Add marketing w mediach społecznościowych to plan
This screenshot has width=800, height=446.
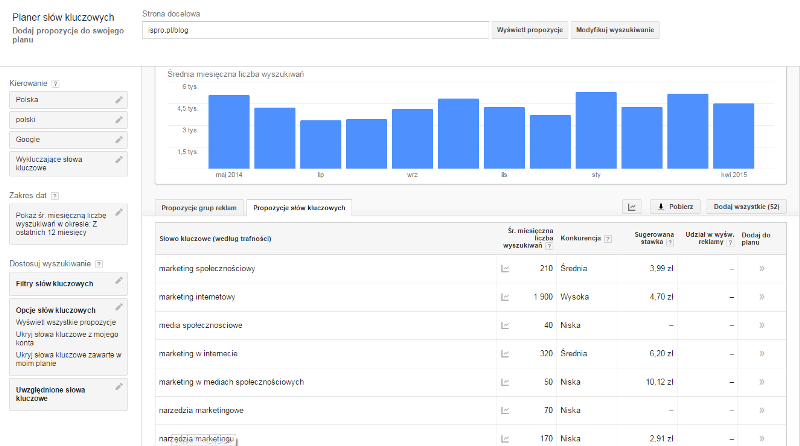pos(762,382)
